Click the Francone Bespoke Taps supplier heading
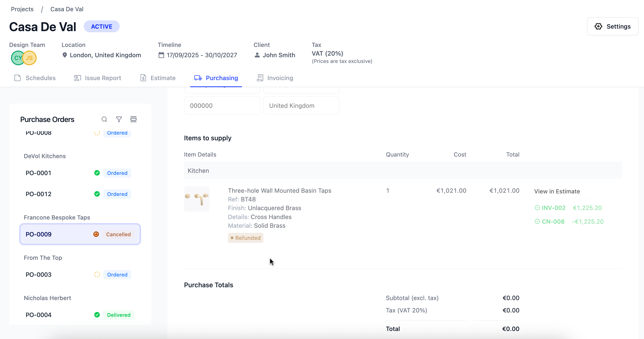This screenshot has height=339, width=644. tap(57, 217)
